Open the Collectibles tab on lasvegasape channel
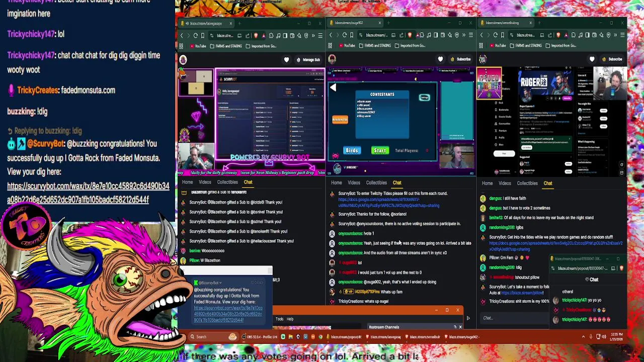Viewport: 644px width, 362px height. point(227,183)
